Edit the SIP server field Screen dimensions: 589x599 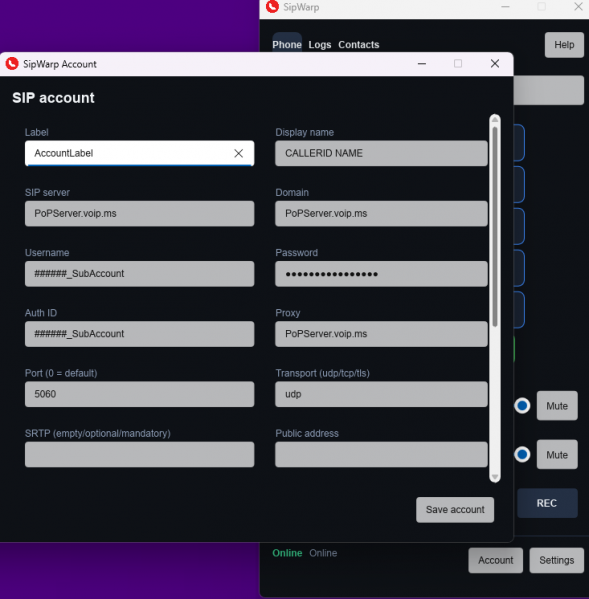click(139, 214)
